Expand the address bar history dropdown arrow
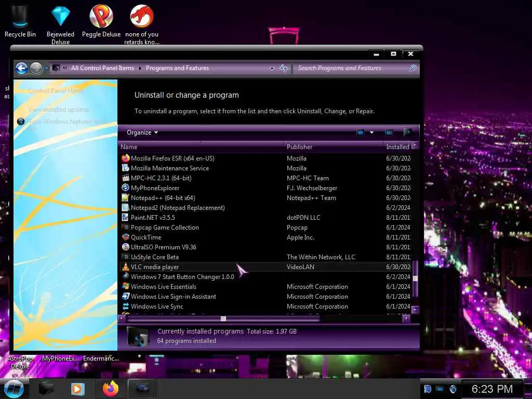Image resolution: width=532 pixels, height=399 pixels. (x=272, y=69)
